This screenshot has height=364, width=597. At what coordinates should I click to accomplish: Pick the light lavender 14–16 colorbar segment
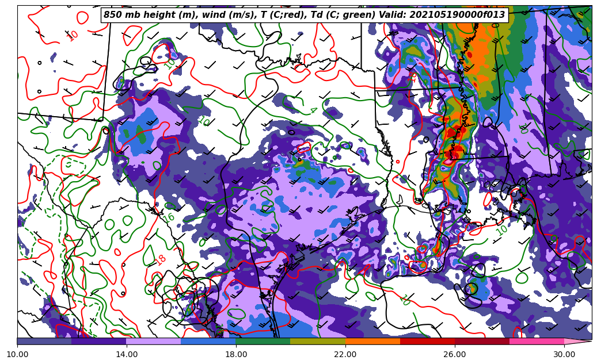[x=154, y=341]
